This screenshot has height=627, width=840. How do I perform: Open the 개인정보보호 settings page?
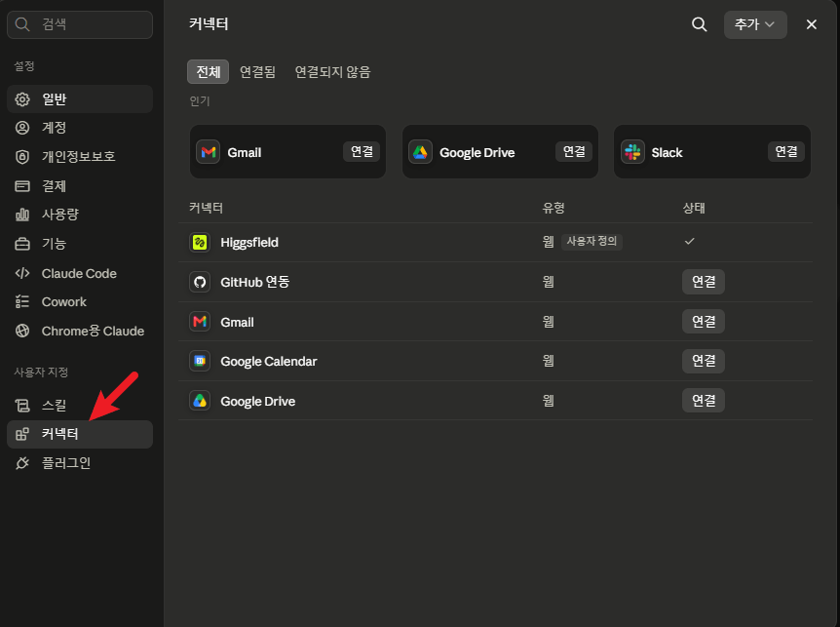80,156
